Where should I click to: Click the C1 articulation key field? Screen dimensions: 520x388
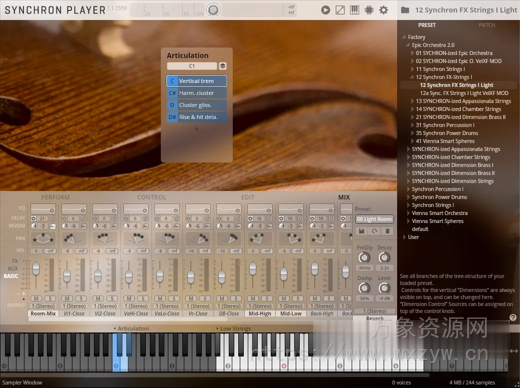coord(192,66)
